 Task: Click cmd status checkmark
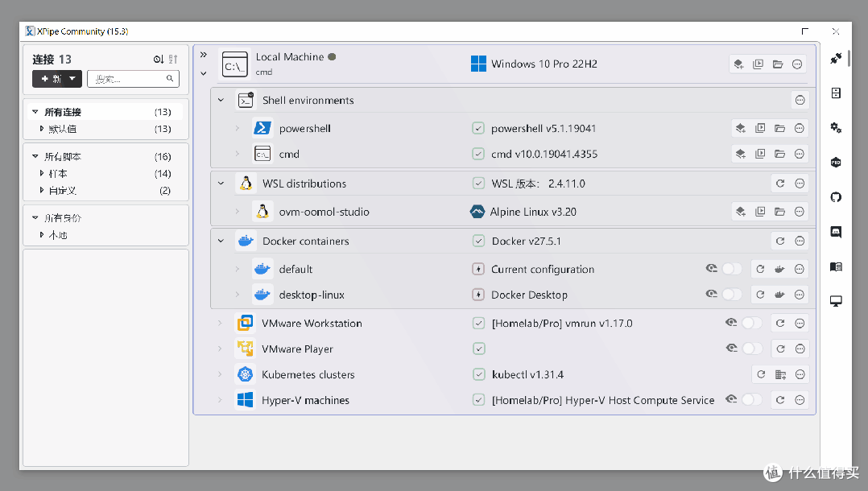[478, 154]
